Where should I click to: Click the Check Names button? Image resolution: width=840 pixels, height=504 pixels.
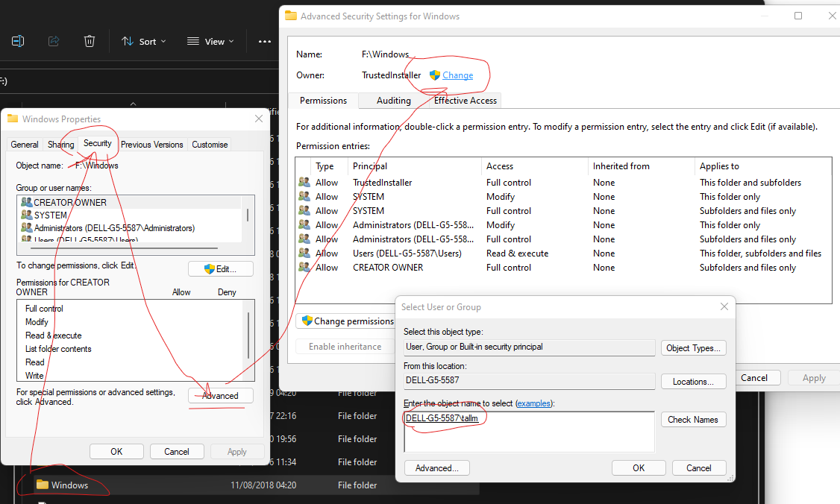click(693, 420)
